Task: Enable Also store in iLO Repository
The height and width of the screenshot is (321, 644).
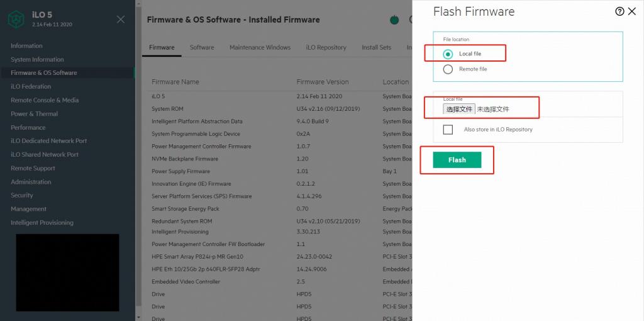Action: pos(448,130)
